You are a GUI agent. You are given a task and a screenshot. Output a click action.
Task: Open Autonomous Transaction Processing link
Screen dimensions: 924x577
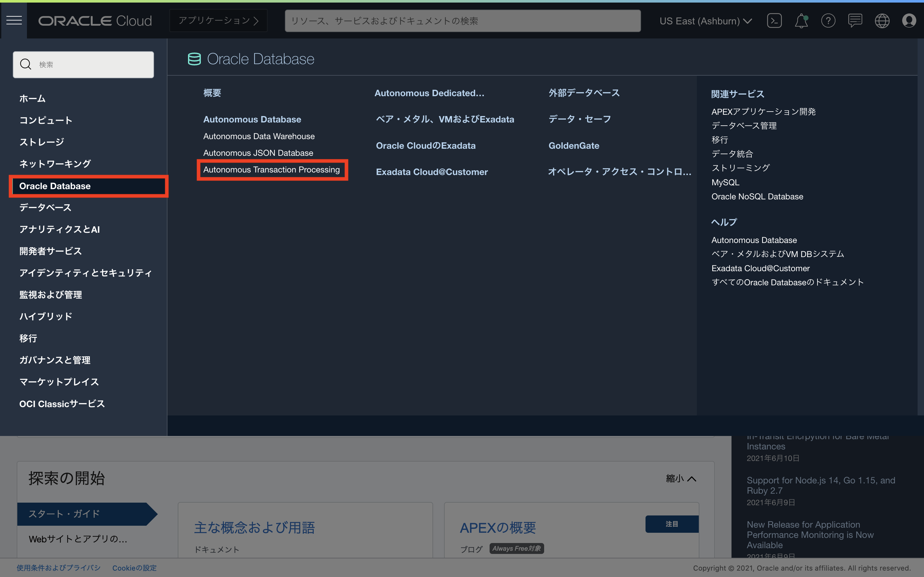point(271,170)
